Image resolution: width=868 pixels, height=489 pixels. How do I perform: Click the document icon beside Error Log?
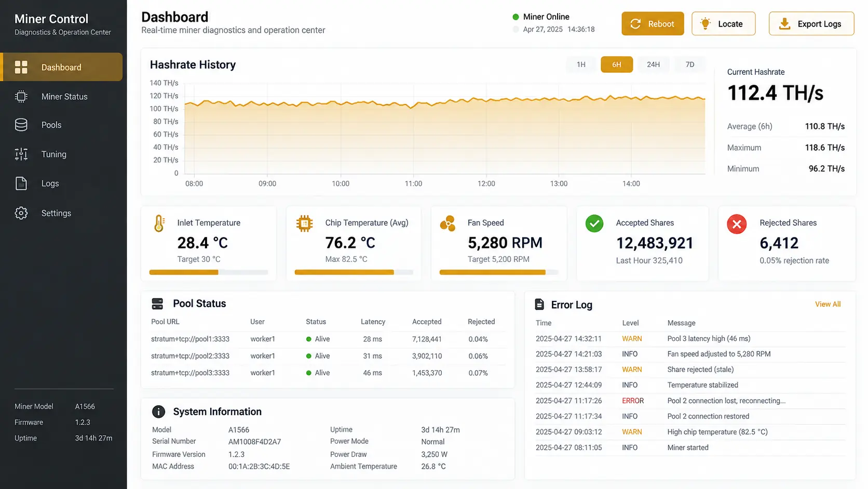point(539,305)
